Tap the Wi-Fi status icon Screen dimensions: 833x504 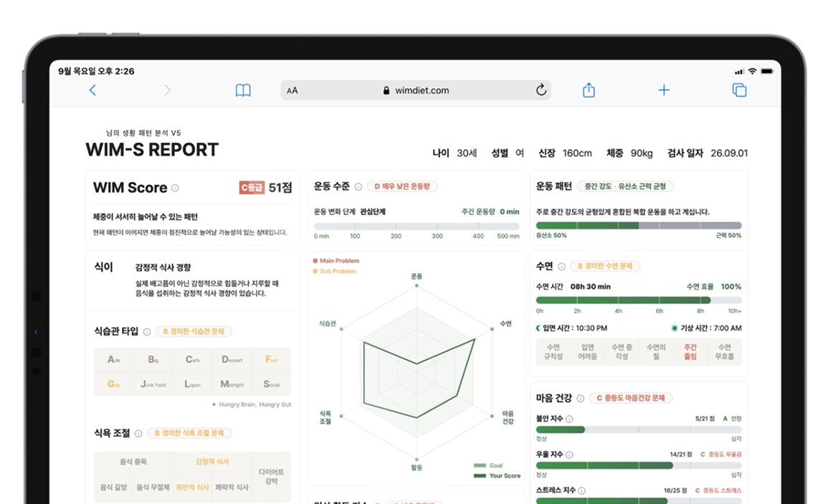752,71
